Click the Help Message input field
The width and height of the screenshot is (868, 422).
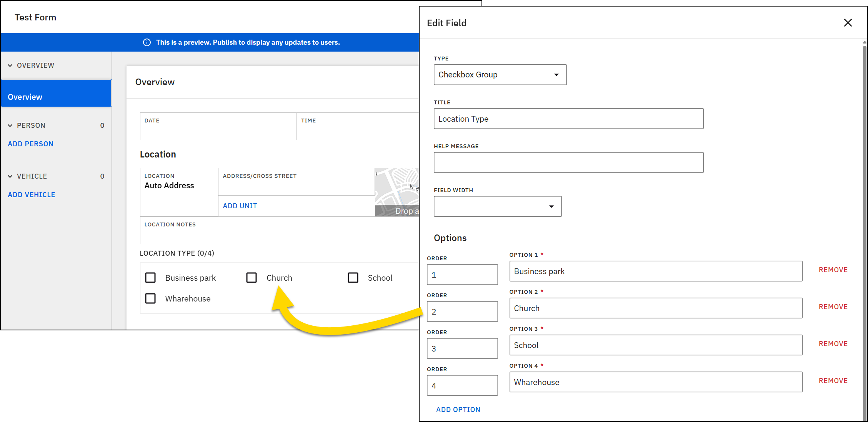[x=568, y=162]
